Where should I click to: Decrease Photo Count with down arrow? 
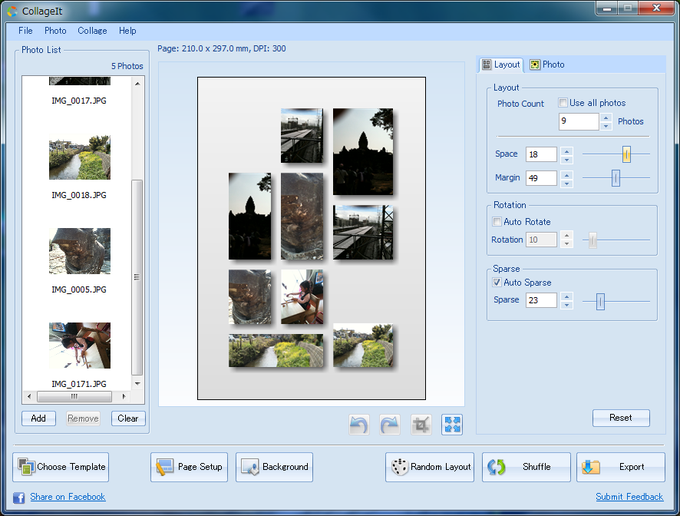pyautogui.click(x=606, y=126)
